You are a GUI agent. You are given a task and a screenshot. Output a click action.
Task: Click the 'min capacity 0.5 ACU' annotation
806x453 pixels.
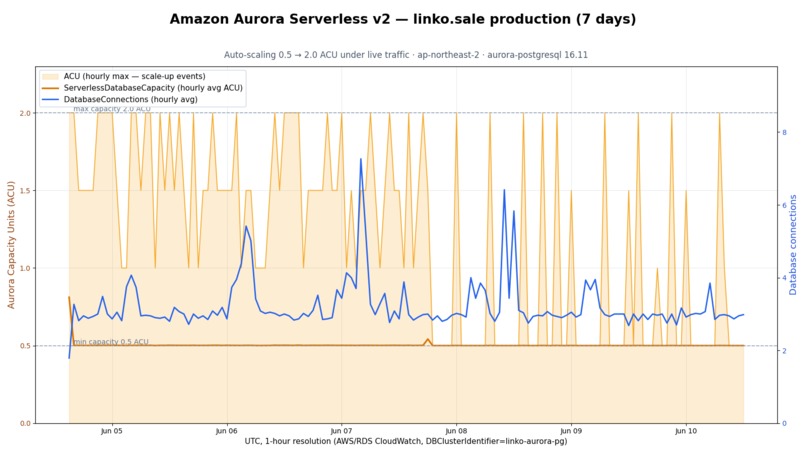pyautogui.click(x=111, y=341)
